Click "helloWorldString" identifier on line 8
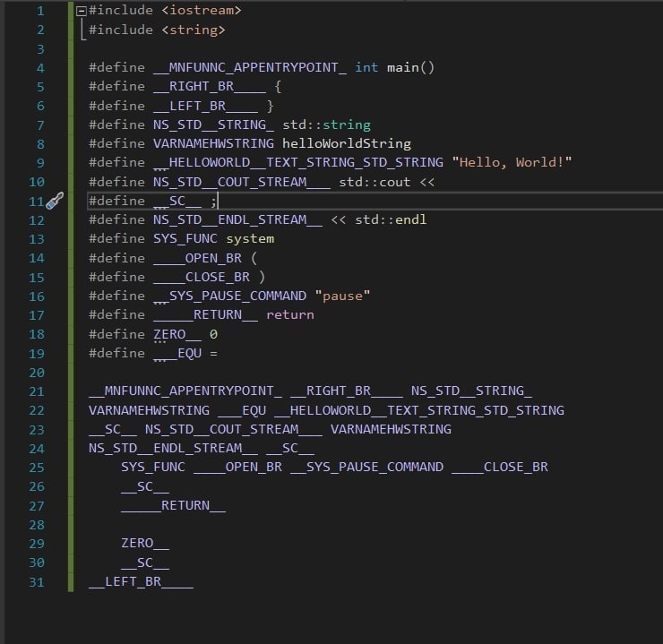Screen dimensions: 663x644 click(x=347, y=143)
